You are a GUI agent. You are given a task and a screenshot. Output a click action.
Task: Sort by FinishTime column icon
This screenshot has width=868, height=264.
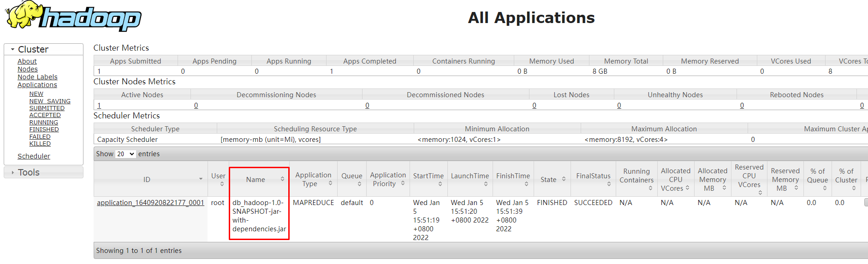pos(526,184)
